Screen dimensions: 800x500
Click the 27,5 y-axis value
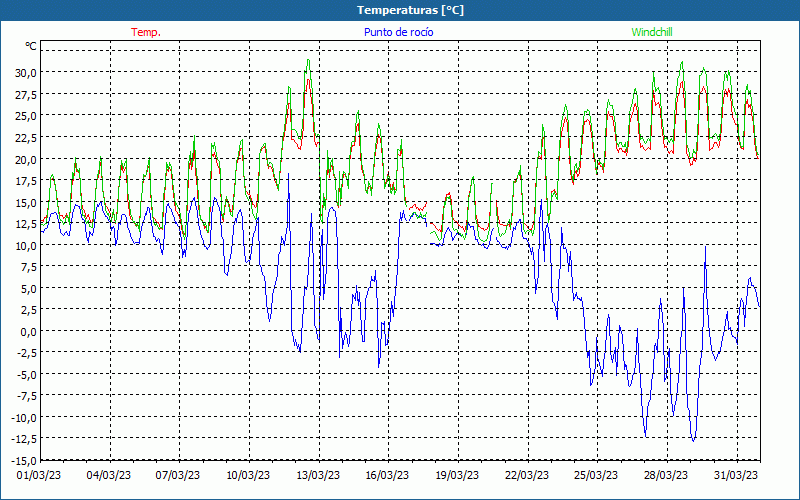point(26,94)
